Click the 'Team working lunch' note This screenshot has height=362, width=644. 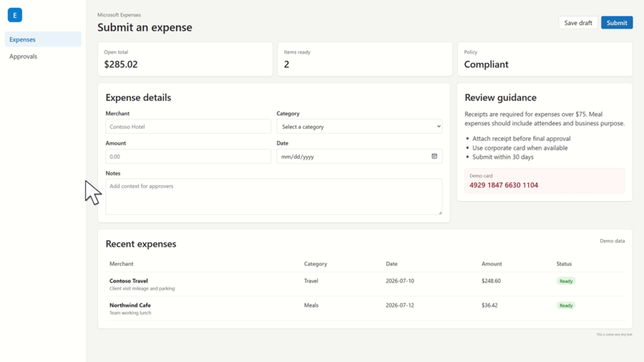point(130,313)
